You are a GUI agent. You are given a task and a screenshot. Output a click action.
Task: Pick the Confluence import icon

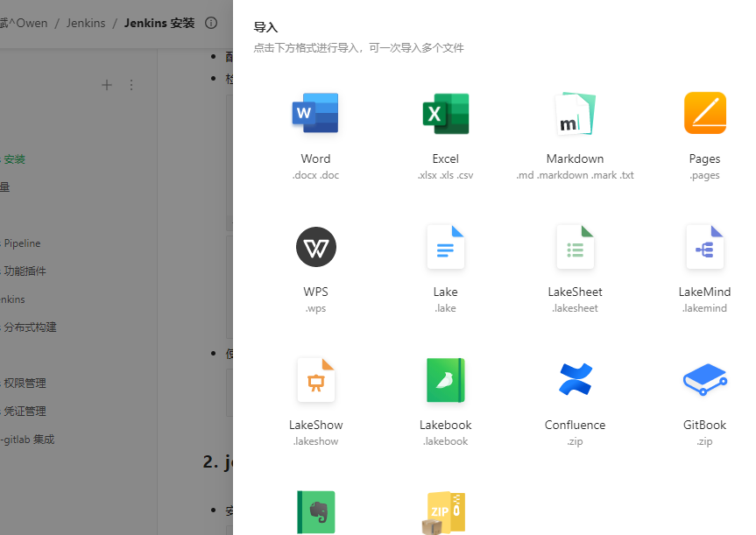tap(576, 379)
